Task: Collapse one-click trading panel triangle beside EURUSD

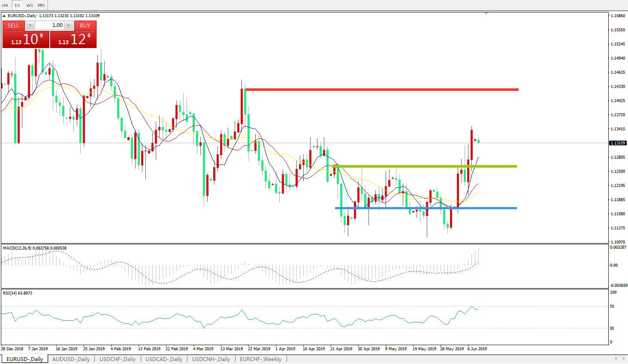Action: (4, 16)
